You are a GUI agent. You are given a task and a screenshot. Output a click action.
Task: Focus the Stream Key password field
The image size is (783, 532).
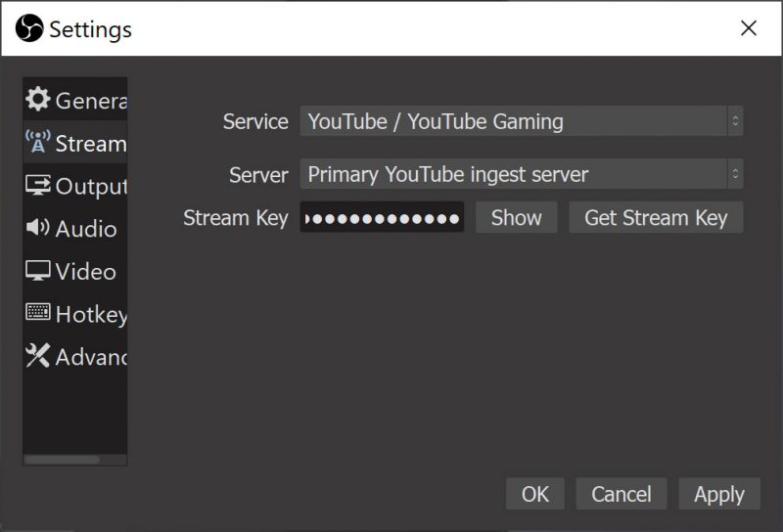coord(382,217)
